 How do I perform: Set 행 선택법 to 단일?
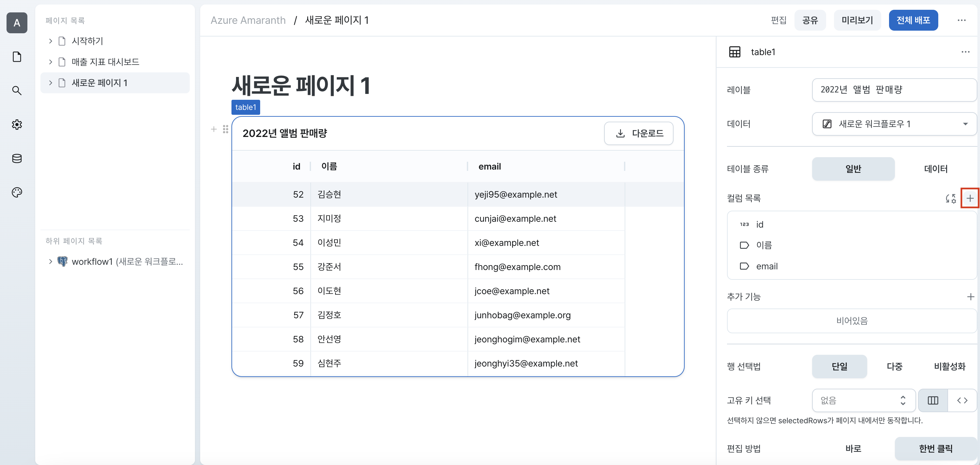click(839, 367)
